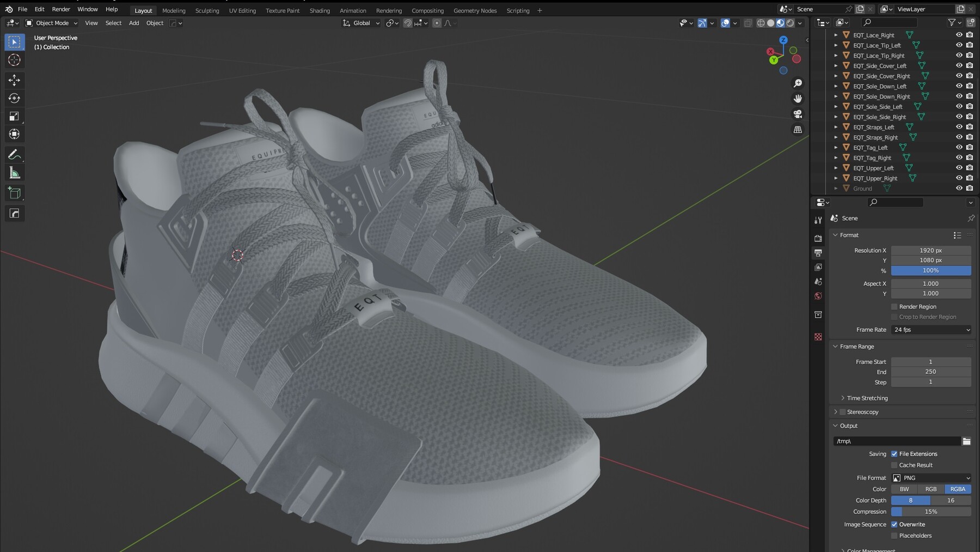Select the Measure tool
The height and width of the screenshot is (552, 980).
(x=14, y=172)
